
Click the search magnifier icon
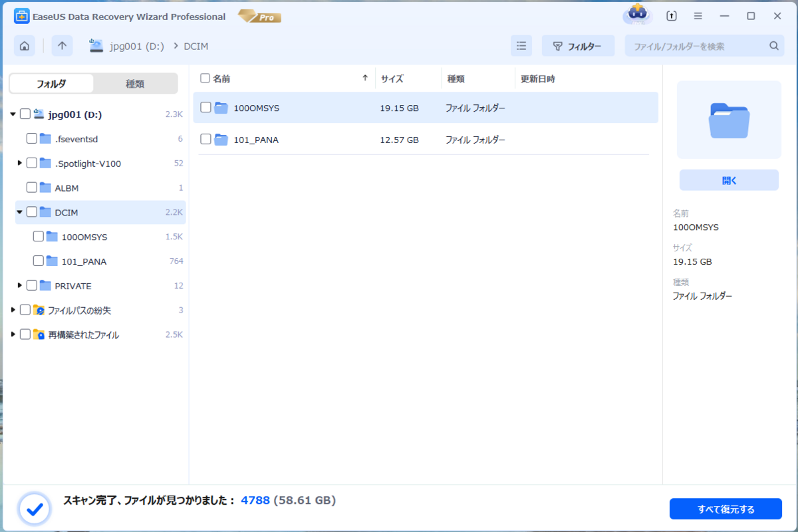tap(774, 46)
